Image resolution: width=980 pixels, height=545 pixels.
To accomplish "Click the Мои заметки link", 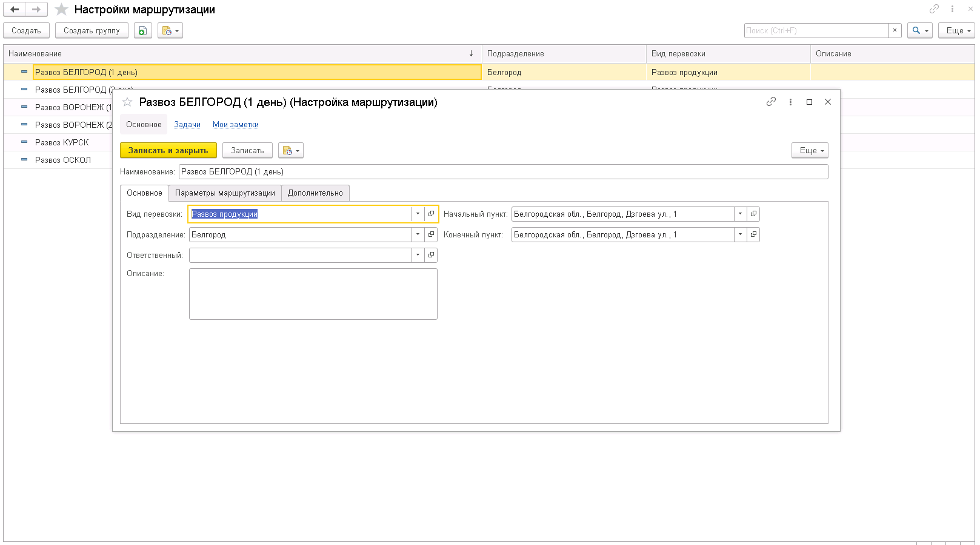I will click(235, 125).
